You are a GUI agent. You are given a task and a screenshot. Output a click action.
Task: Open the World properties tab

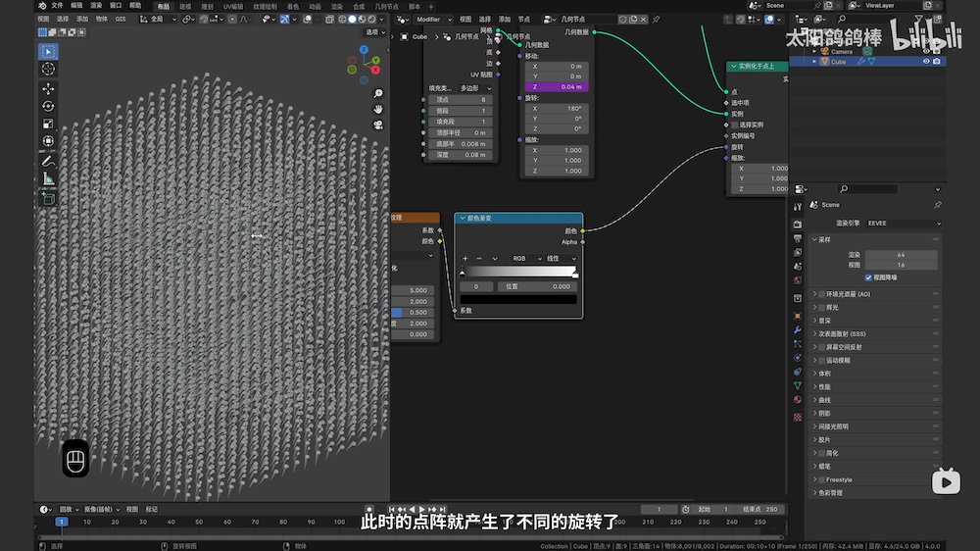coord(798,280)
